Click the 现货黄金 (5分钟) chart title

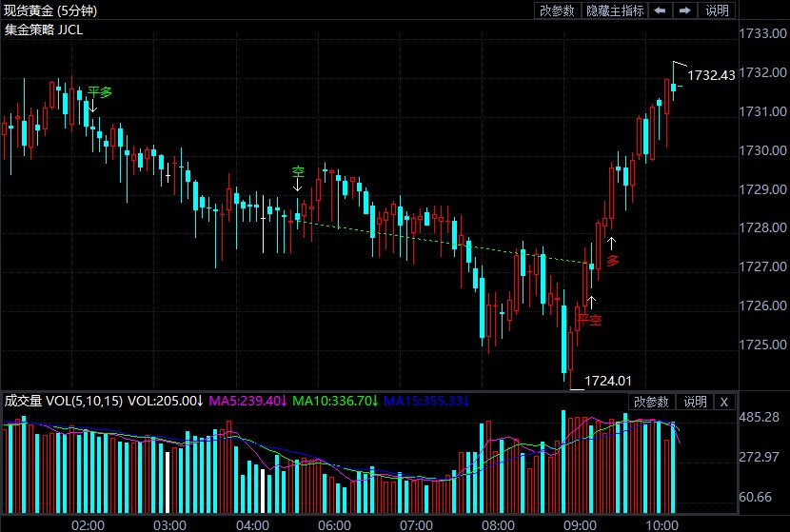(x=50, y=10)
